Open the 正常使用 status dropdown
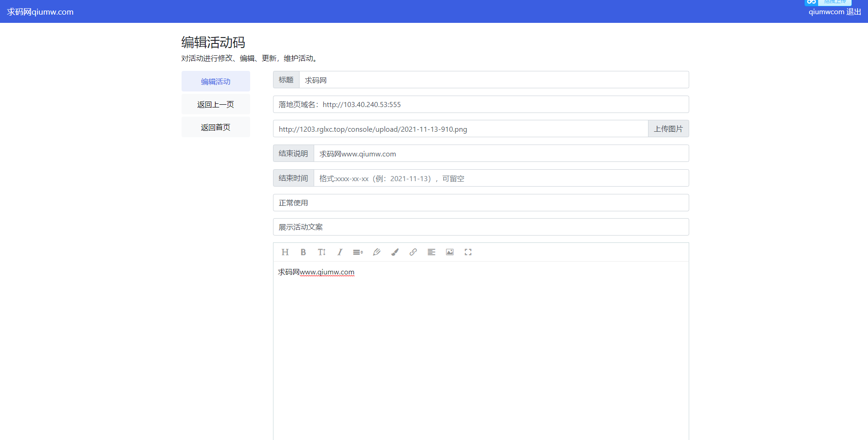 pyautogui.click(x=481, y=203)
